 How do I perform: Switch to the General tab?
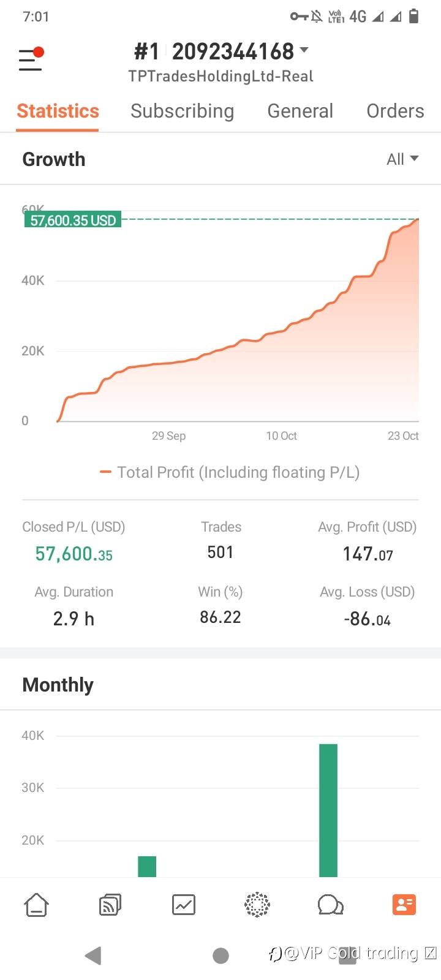(300, 111)
